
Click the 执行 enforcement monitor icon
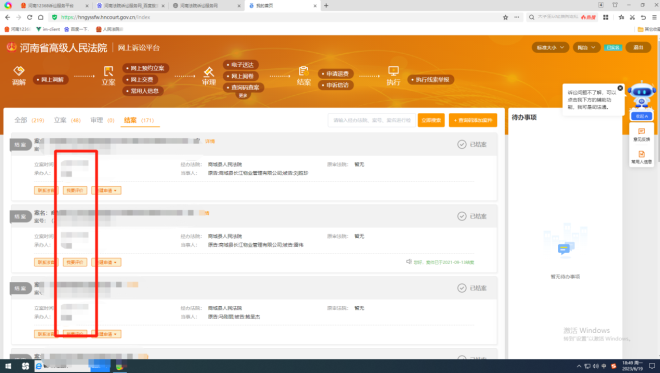[x=393, y=71]
